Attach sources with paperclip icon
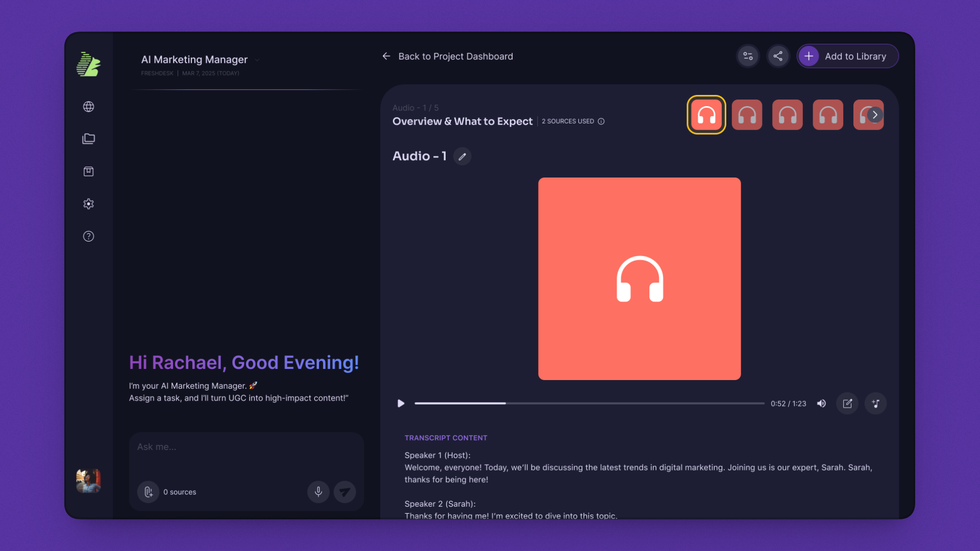Screen dimensions: 980x551 coord(148,492)
